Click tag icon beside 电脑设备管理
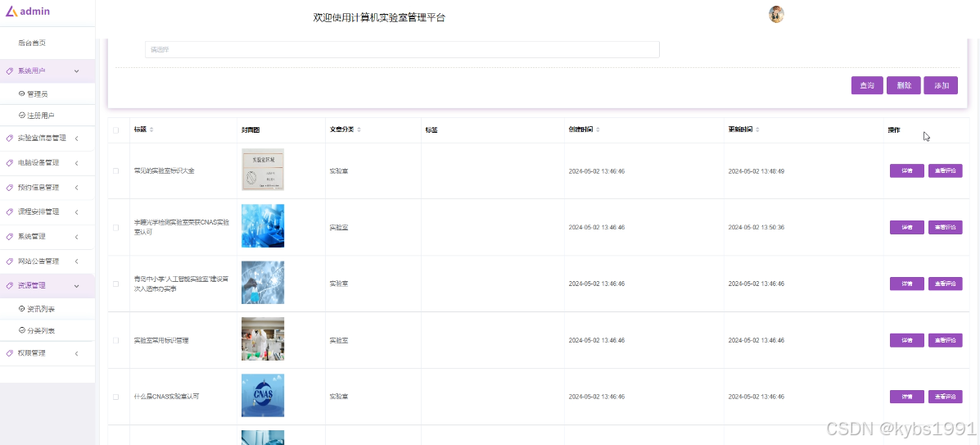This screenshot has width=980, height=445. [9, 163]
